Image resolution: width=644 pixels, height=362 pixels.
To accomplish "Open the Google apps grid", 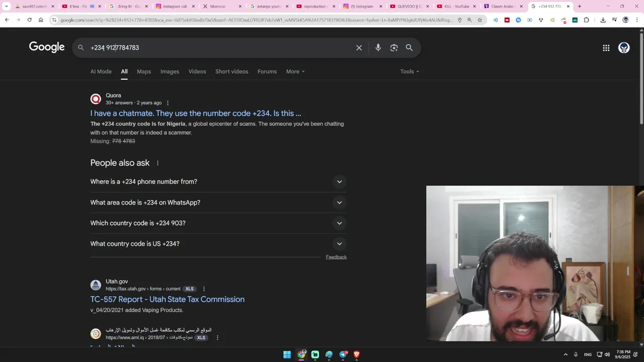I will pyautogui.click(x=606, y=48).
